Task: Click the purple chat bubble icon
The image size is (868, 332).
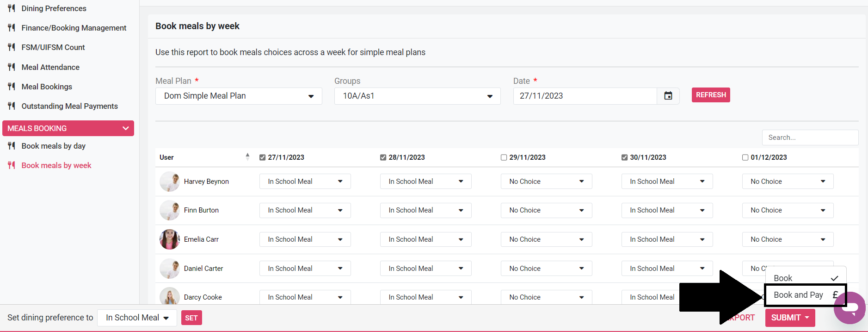Action: click(851, 307)
